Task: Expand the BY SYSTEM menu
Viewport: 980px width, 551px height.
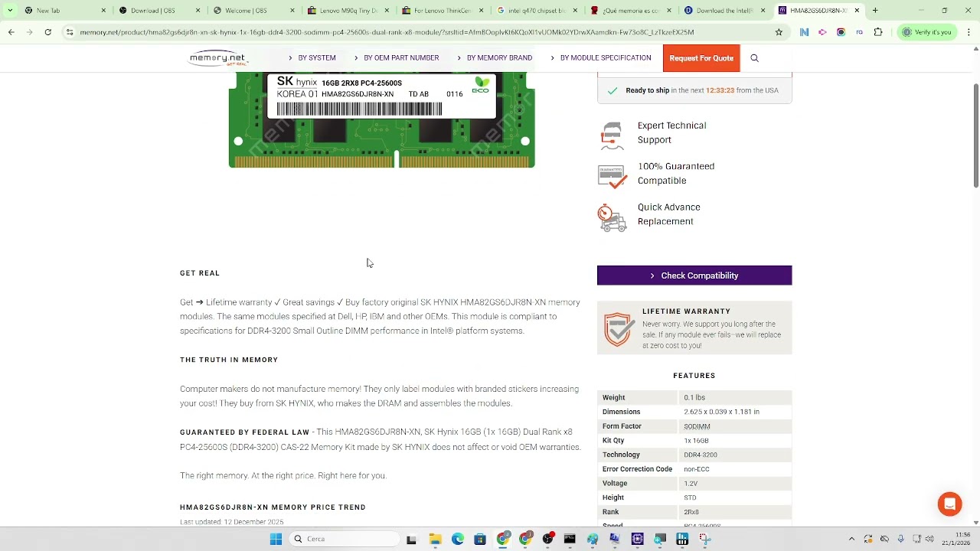Action: (x=312, y=58)
